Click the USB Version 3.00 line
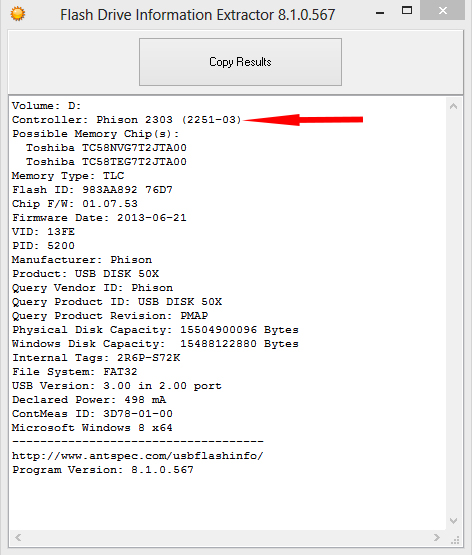The width and height of the screenshot is (472, 555). 117,386
